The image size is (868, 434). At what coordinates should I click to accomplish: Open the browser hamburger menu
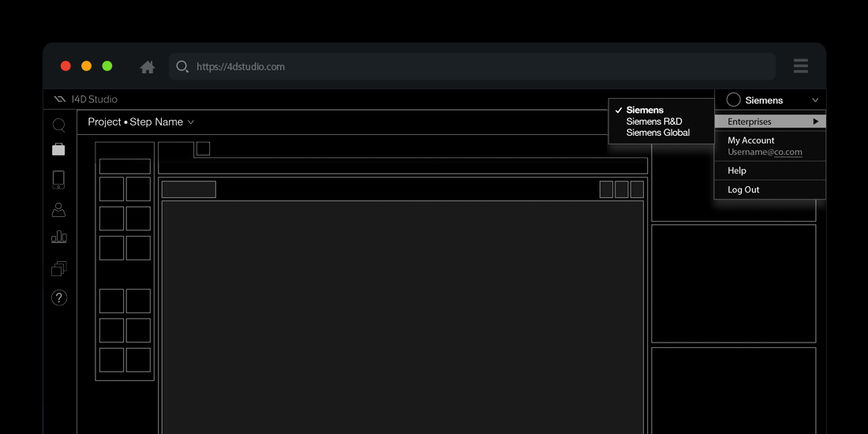click(x=800, y=65)
